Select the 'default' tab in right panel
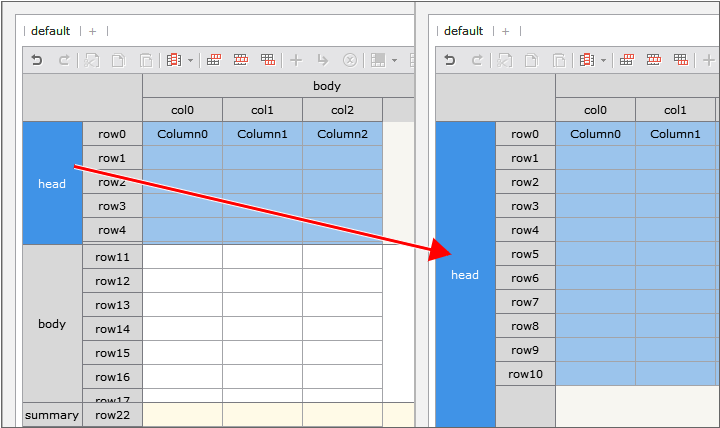The image size is (720, 428). (x=463, y=31)
